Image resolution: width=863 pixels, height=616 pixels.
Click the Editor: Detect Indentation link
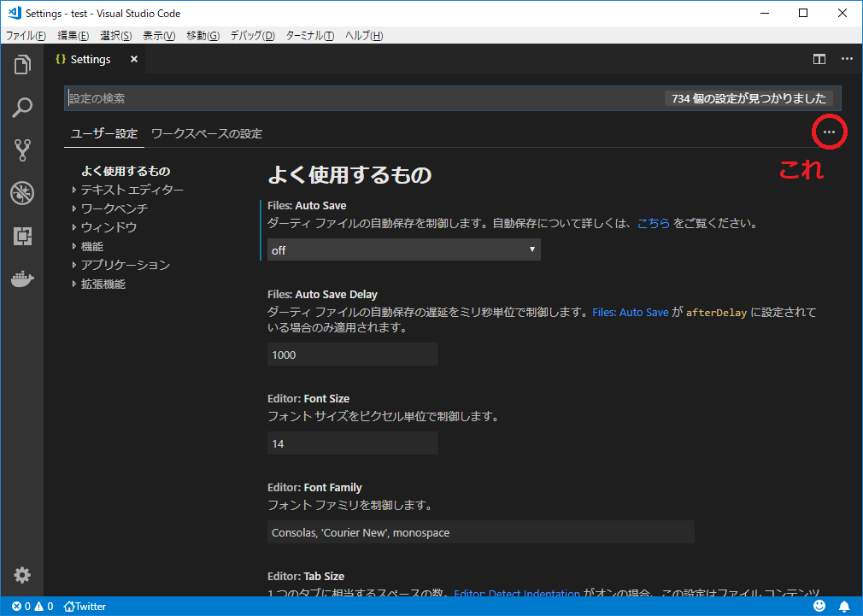517,594
